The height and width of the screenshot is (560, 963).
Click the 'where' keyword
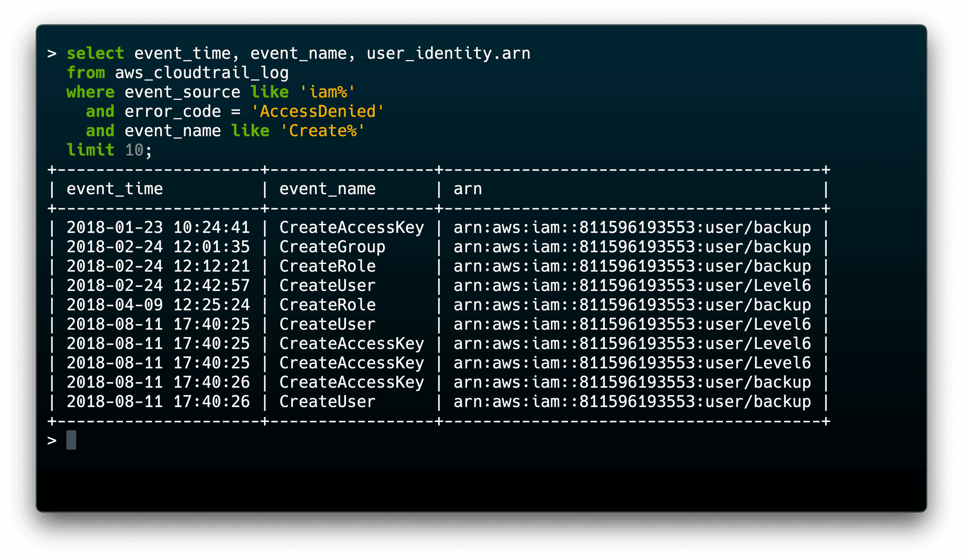point(90,92)
